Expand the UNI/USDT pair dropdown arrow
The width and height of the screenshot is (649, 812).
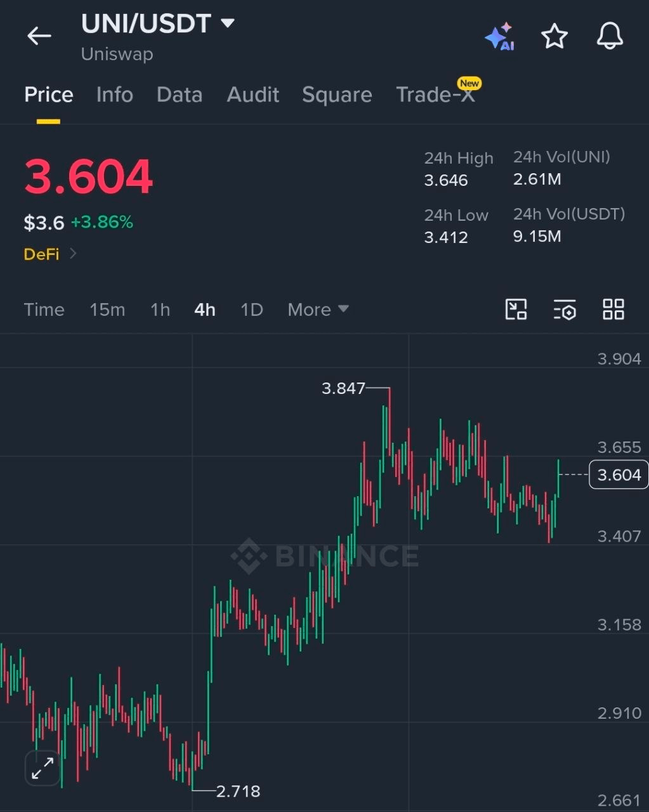(x=227, y=23)
